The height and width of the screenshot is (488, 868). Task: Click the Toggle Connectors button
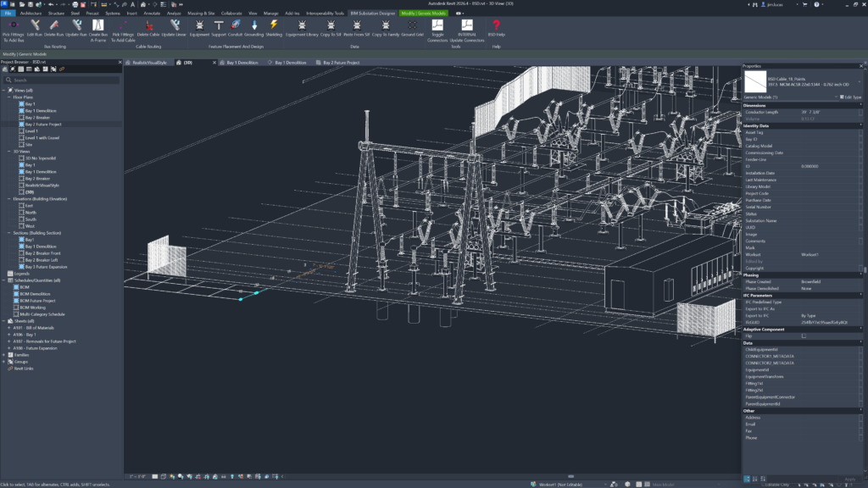tap(438, 26)
